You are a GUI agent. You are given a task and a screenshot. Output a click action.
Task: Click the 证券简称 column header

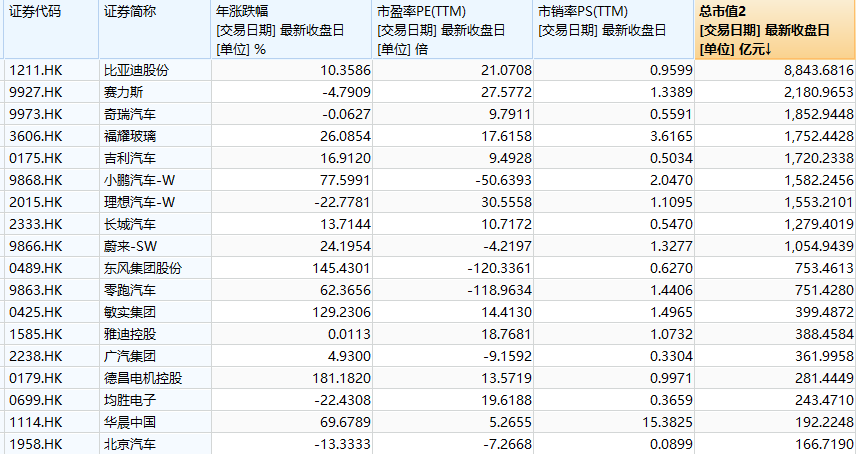coord(154,30)
